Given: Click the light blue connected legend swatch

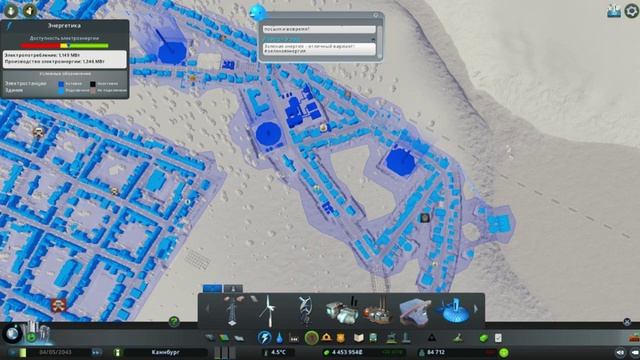Looking at the screenshot, I should pyautogui.click(x=61, y=90).
